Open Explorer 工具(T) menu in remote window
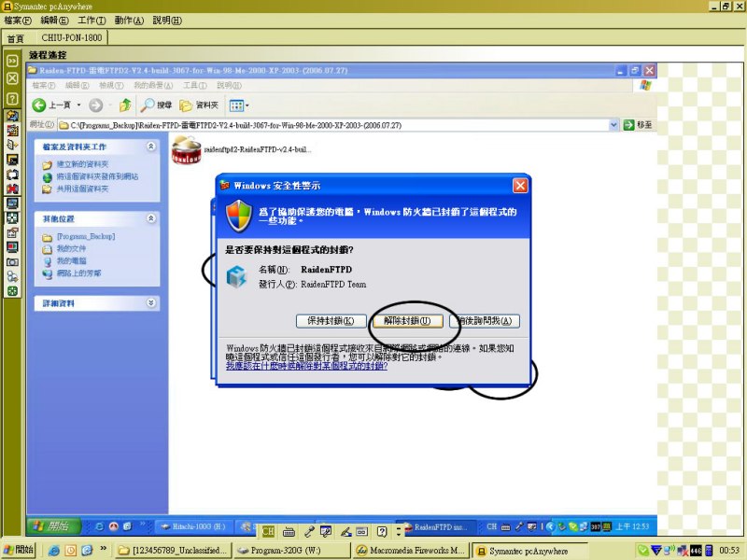 195,85
